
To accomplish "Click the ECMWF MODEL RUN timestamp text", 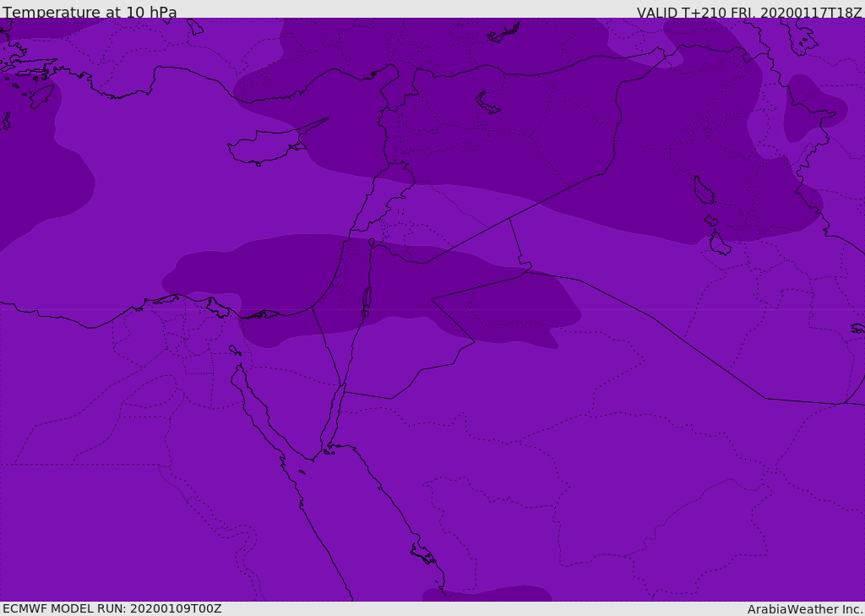I will click(112, 608).
